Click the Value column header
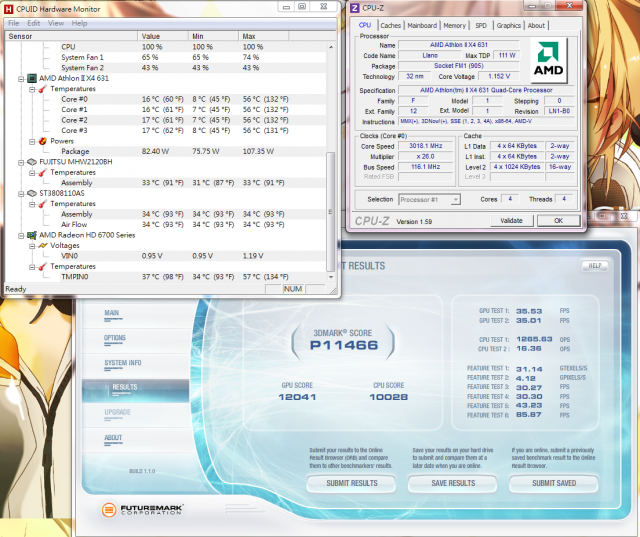The image size is (640, 537). tap(163, 36)
